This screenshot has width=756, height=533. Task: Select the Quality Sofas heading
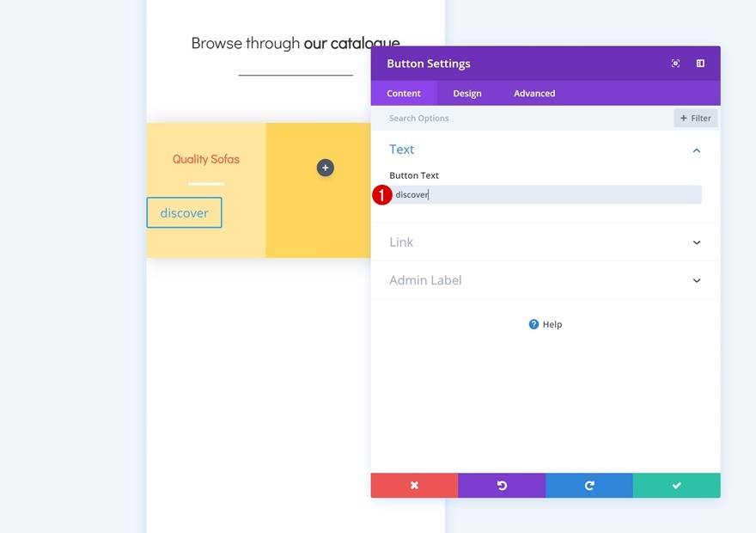pos(206,159)
